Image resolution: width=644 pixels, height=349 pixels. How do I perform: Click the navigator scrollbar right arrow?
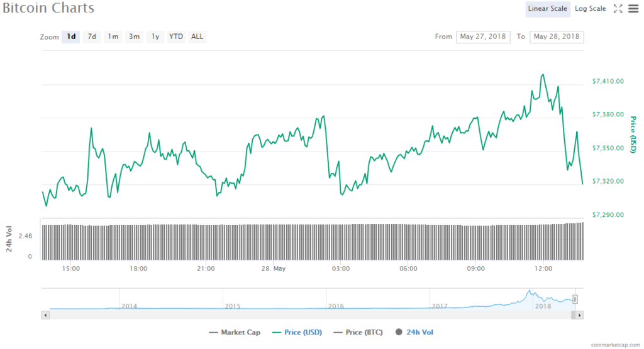pyautogui.click(x=579, y=314)
